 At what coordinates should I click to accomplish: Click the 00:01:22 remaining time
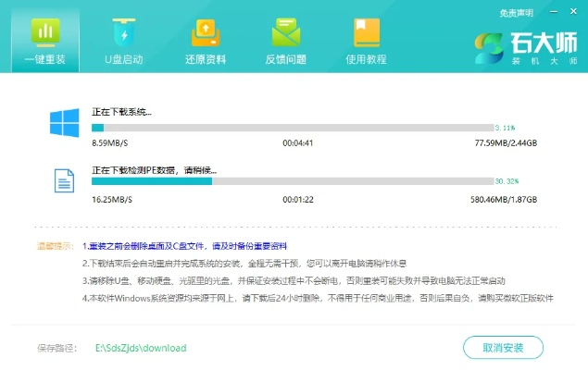click(x=298, y=200)
